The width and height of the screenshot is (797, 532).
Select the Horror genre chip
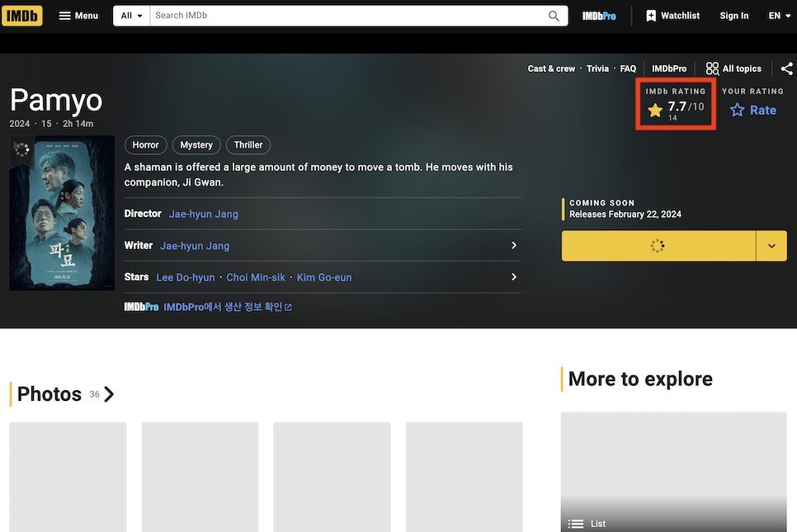pyautogui.click(x=145, y=145)
